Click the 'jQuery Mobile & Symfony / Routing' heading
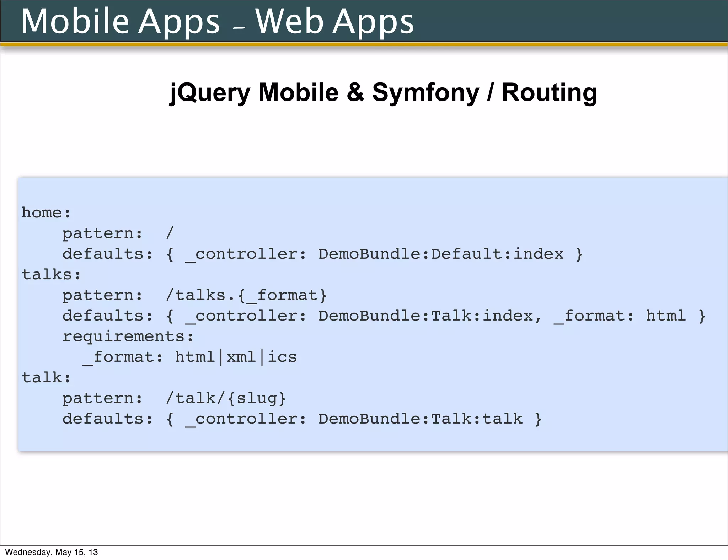The width and height of the screenshot is (728, 560). [383, 93]
